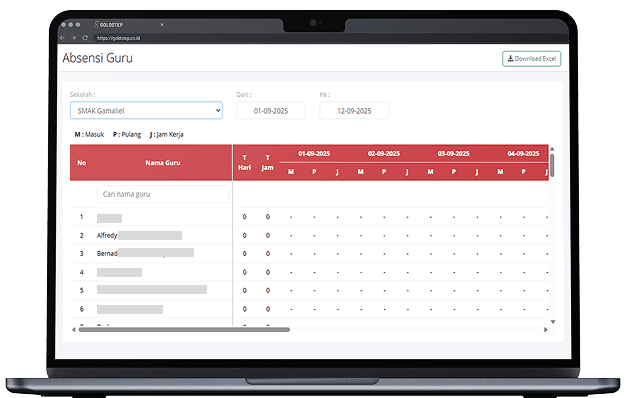
Task: Close the GOLDSTEP browser tab
Action: point(162,25)
